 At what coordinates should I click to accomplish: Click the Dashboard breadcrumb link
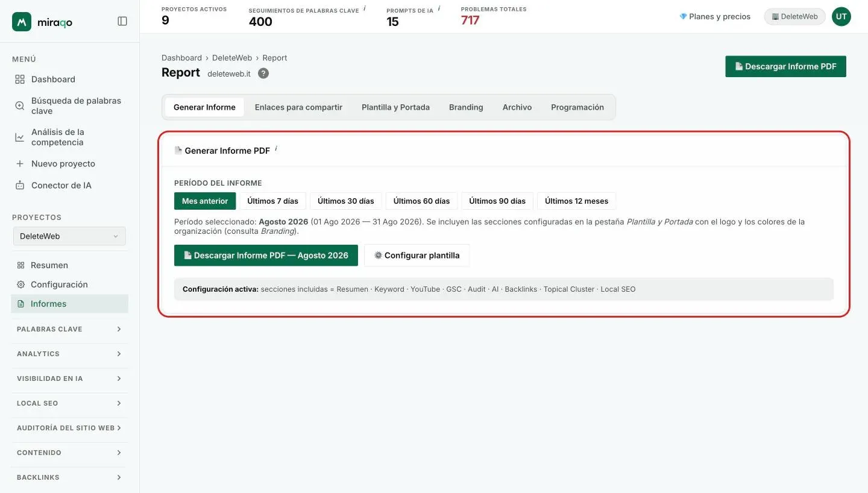(181, 58)
